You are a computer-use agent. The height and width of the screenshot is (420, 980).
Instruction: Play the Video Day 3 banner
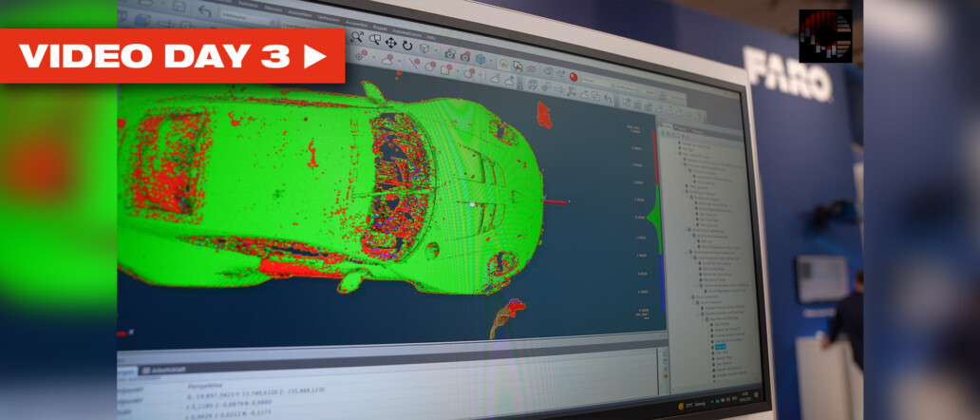[171, 56]
